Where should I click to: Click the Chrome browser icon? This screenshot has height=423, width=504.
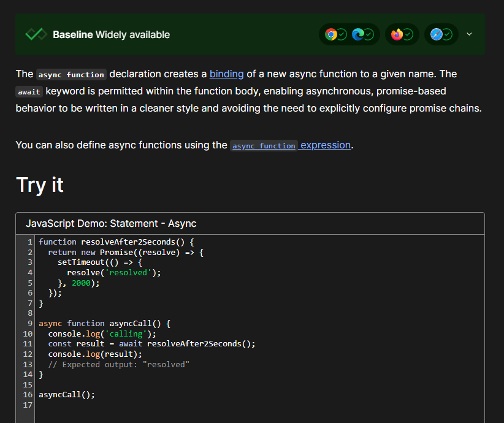pos(330,34)
